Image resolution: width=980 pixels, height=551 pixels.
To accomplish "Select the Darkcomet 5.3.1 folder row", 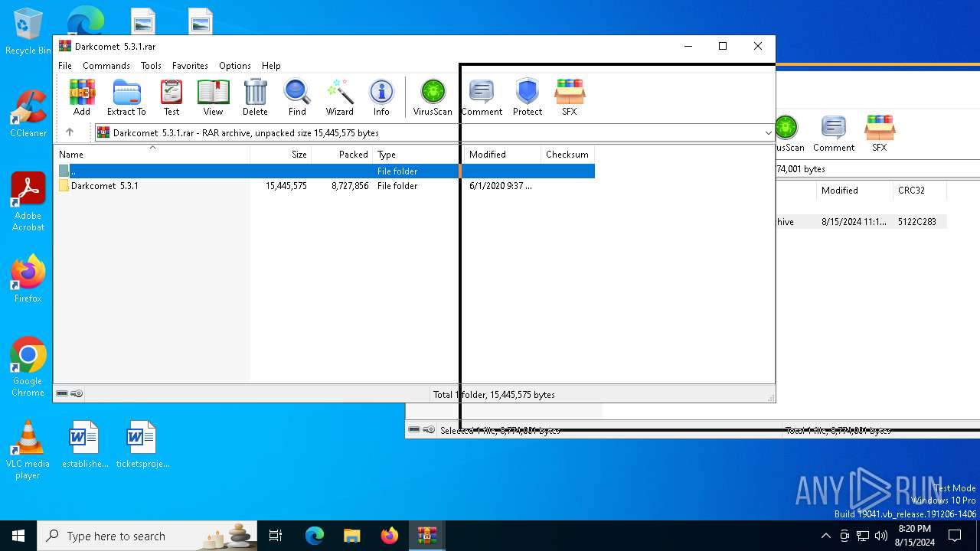I will [325, 186].
